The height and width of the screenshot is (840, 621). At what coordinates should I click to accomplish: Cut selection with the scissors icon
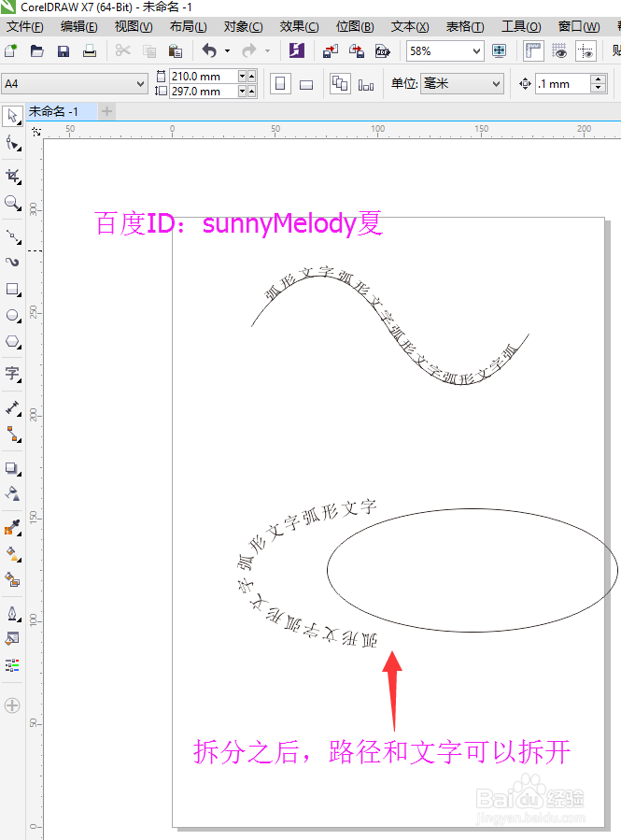pos(123,50)
